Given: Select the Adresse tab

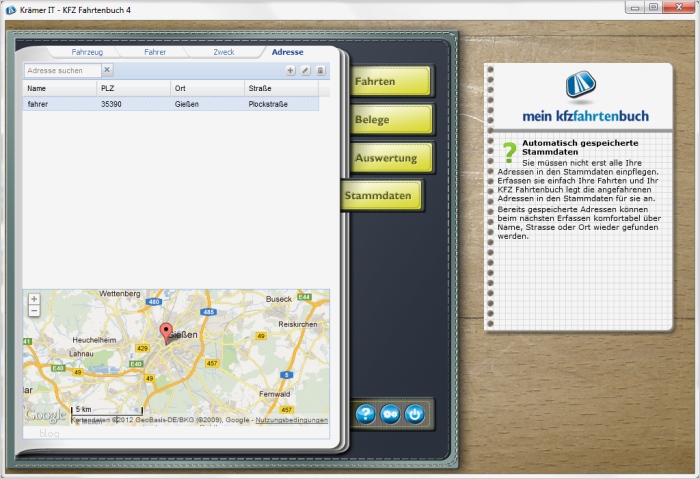Looking at the screenshot, I should [x=288, y=52].
